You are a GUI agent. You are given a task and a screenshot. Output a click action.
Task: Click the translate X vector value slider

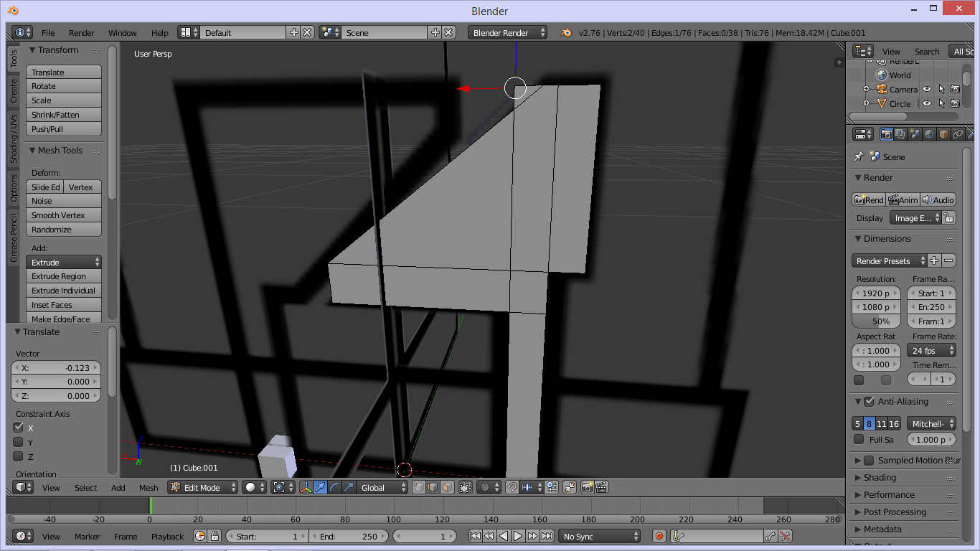point(56,367)
